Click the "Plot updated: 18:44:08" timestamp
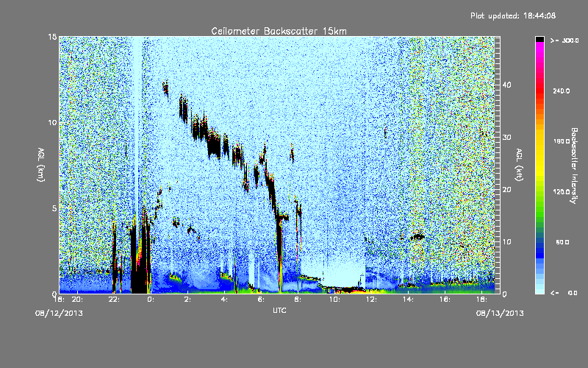 513,15
